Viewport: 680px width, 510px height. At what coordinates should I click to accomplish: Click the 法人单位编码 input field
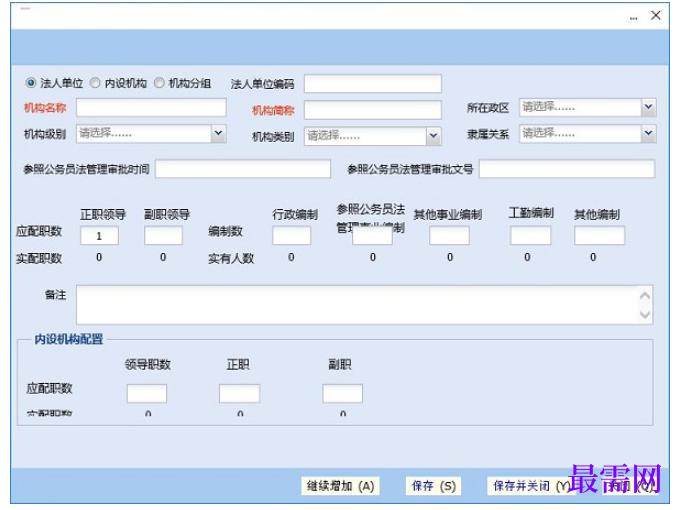tap(373, 84)
